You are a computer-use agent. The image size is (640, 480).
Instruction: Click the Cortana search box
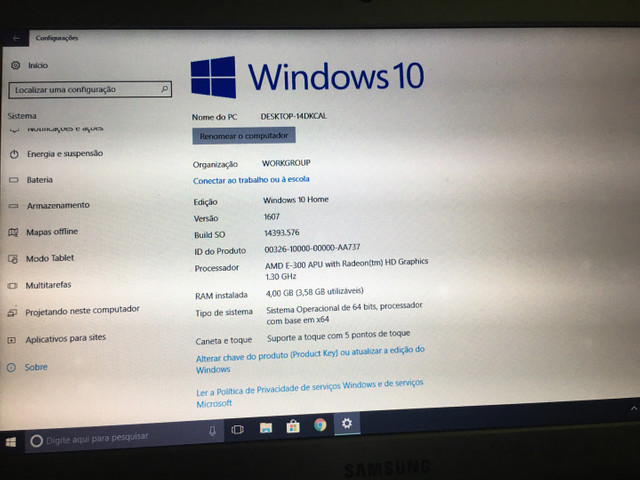point(124,437)
